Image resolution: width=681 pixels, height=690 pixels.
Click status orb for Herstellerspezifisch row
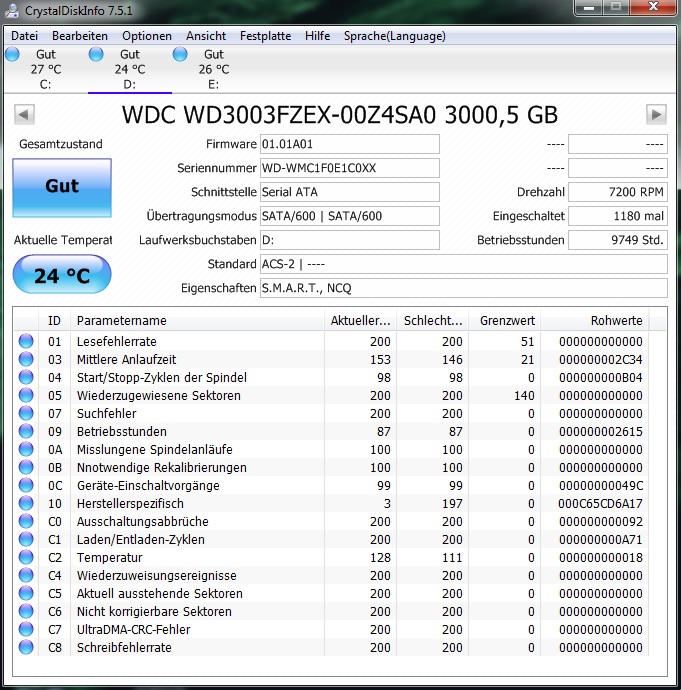pyautogui.click(x=26, y=503)
